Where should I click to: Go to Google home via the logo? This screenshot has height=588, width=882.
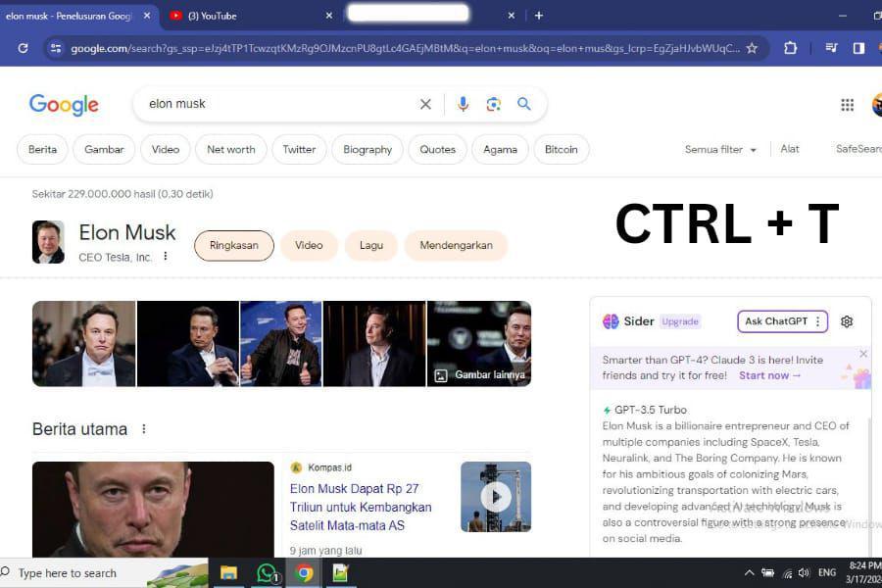(x=64, y=105)
